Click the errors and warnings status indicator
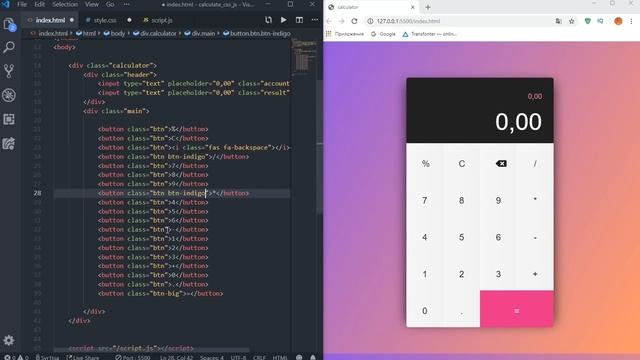Viewport: 640px width, 360px height. pos(16,357)
